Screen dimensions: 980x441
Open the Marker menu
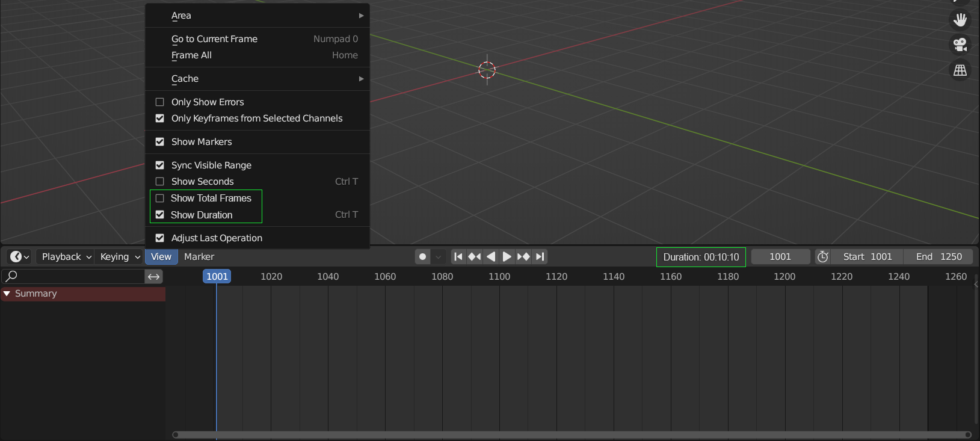point(199,257)
